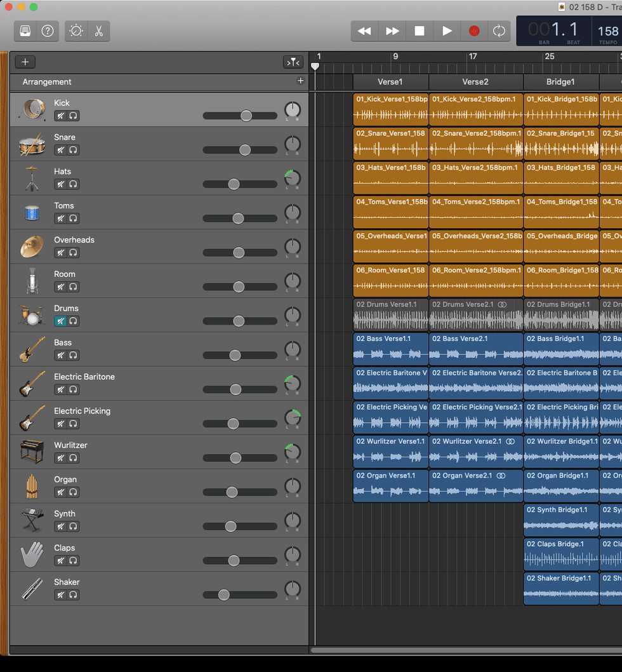Open the Editors scissors icon
This screenshot has width=622, height=672.
click(x=98, y=31)
